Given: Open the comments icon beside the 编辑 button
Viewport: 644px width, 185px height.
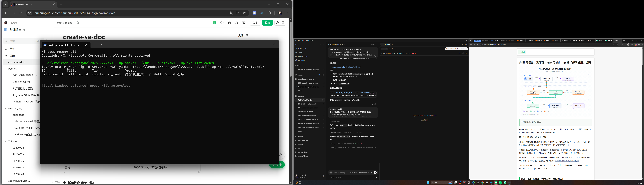Looking at the screenshot, I should tap(277, 23).
